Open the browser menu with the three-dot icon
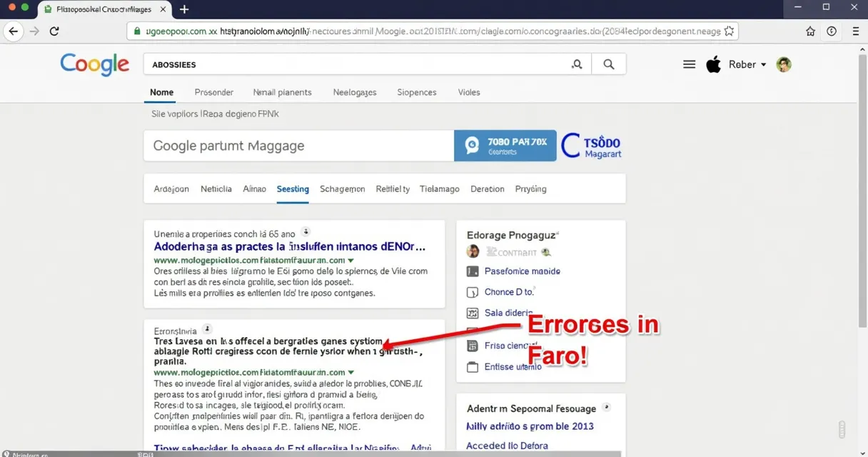 point(854,31)
